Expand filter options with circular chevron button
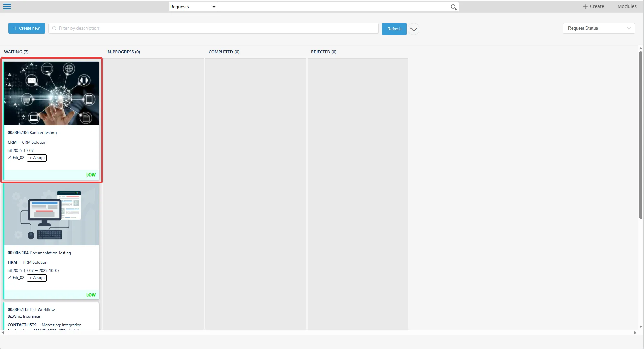This screenshot has height=349, width=644. (414, 29)
